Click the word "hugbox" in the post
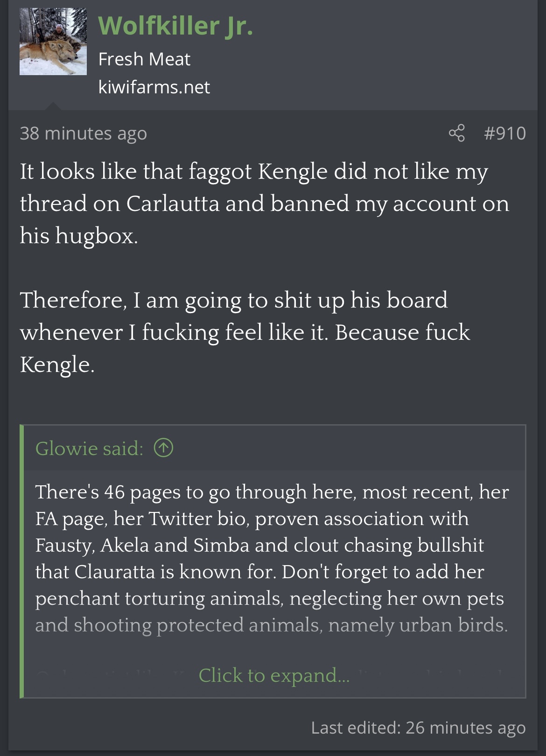The image size is (546, 756). tap(96, 236)
